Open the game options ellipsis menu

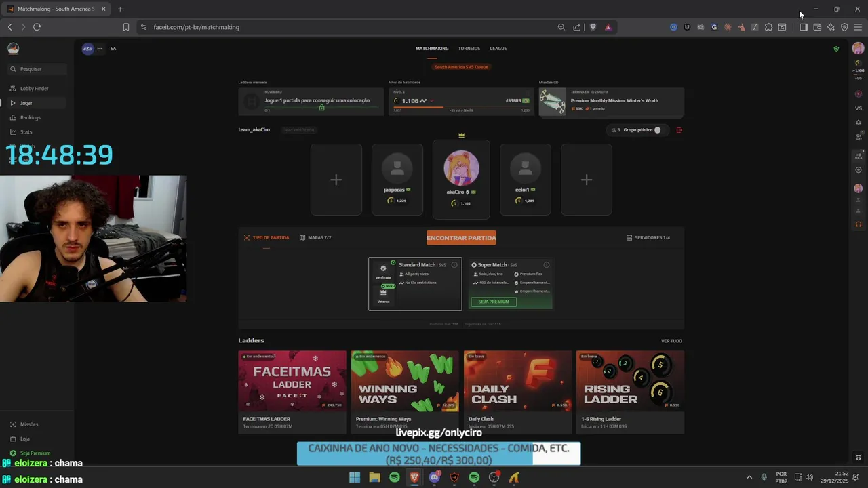tap(100, 48)
